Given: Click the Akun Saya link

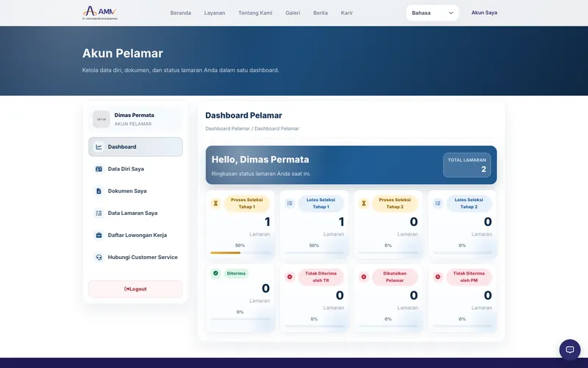Looking at the screenshot, I should click(x=484, y=13).
